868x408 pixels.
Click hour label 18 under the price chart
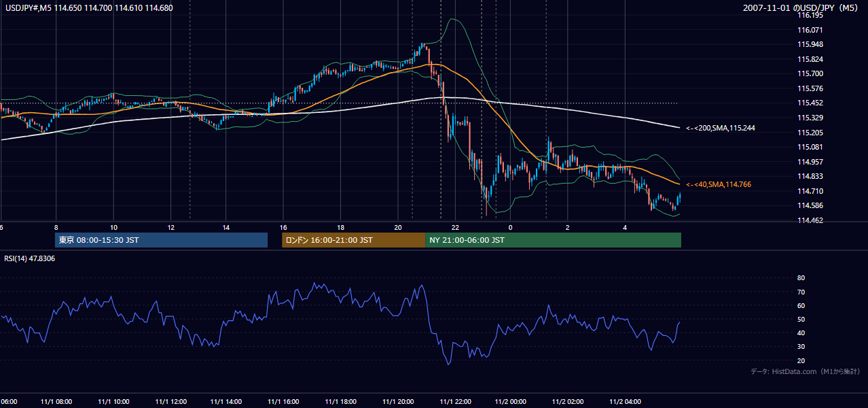(340, 228)
